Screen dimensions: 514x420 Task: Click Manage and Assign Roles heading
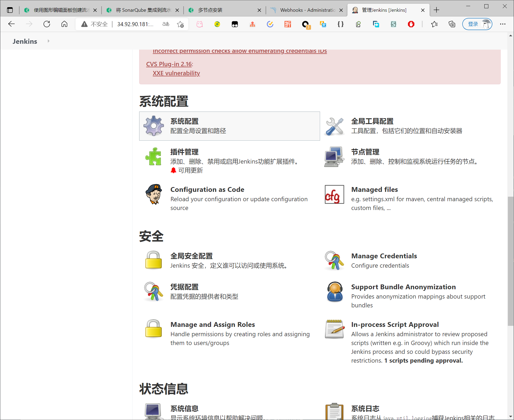pyautogui.click(x=213, y=324)
